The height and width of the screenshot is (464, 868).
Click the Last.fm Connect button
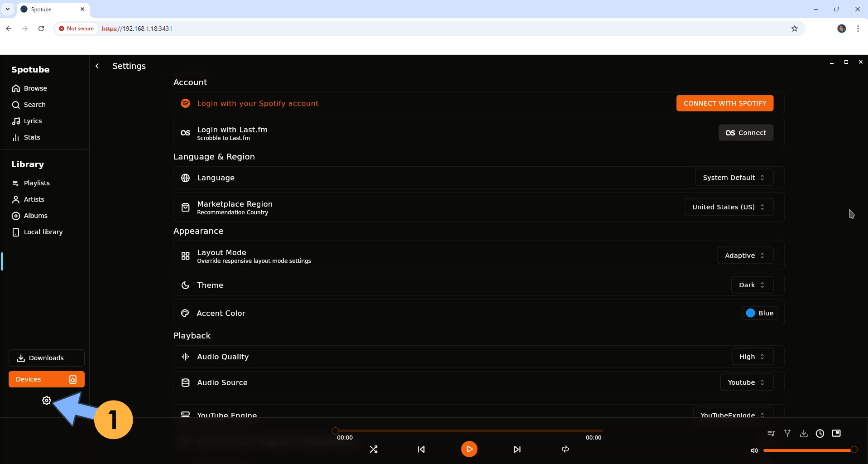[x=746, y=133]
